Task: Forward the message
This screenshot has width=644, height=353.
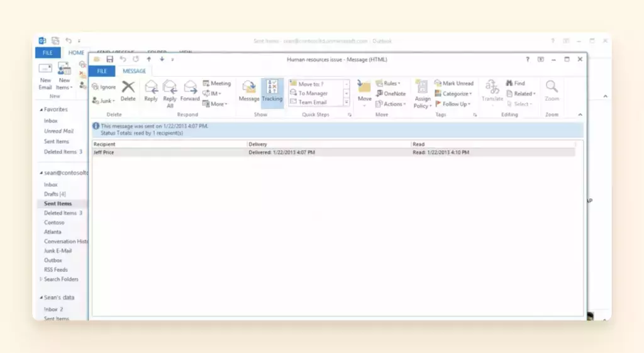Action: click(190, 91)
